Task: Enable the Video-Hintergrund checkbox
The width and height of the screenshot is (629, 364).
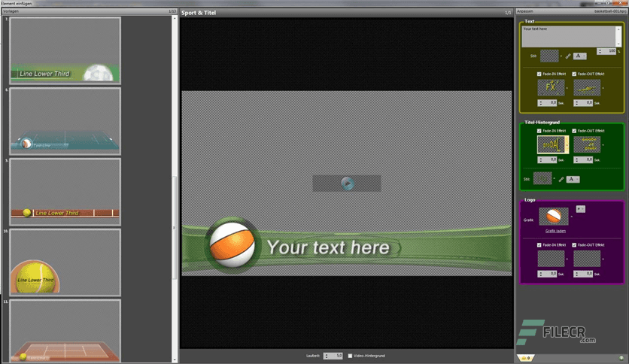Action: (350, 356)
